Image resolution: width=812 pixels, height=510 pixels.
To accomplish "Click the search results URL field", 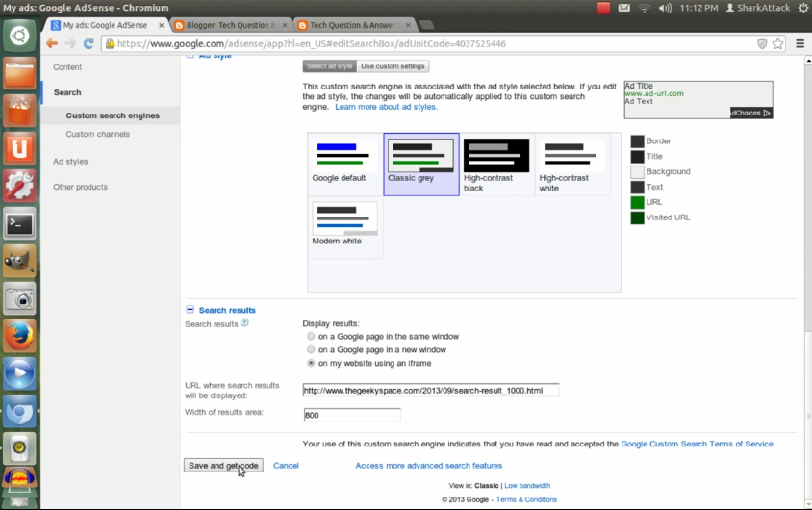I will pos(431,391).
